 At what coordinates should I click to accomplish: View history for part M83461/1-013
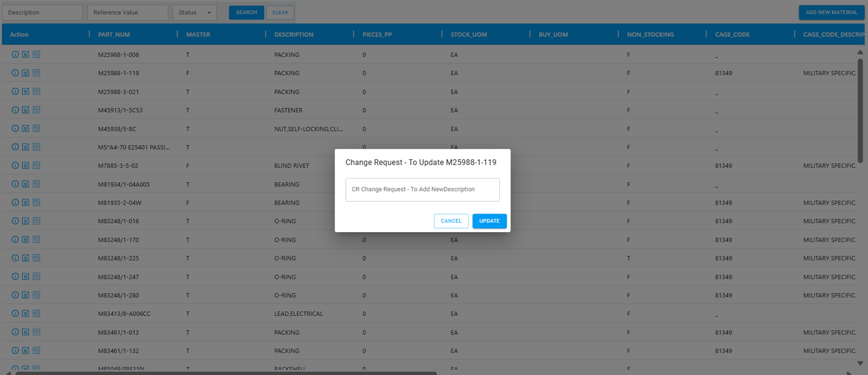[x=36, y=332]
